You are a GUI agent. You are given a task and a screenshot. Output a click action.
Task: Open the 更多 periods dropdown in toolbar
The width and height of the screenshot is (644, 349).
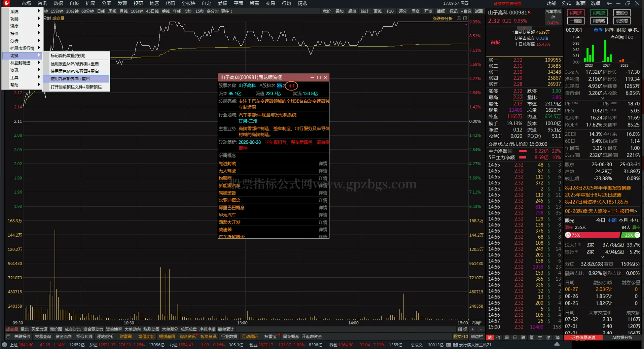point(227,11)
